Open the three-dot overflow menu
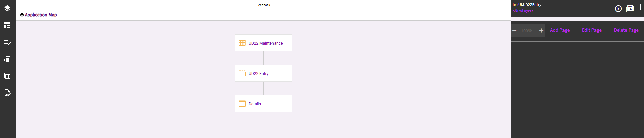The height and width of the screenshot is (138, 644). pos(640,7)
